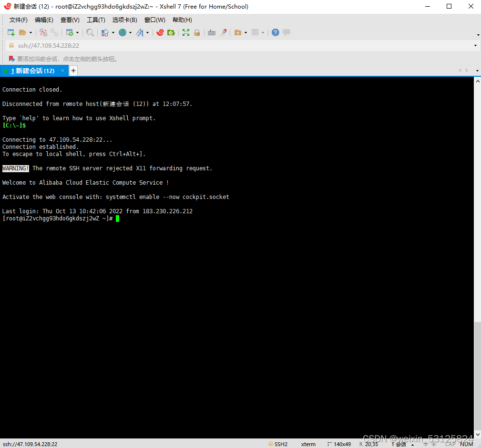
Task: Click the Disconnect icon in toolbar
Action: 43,32
